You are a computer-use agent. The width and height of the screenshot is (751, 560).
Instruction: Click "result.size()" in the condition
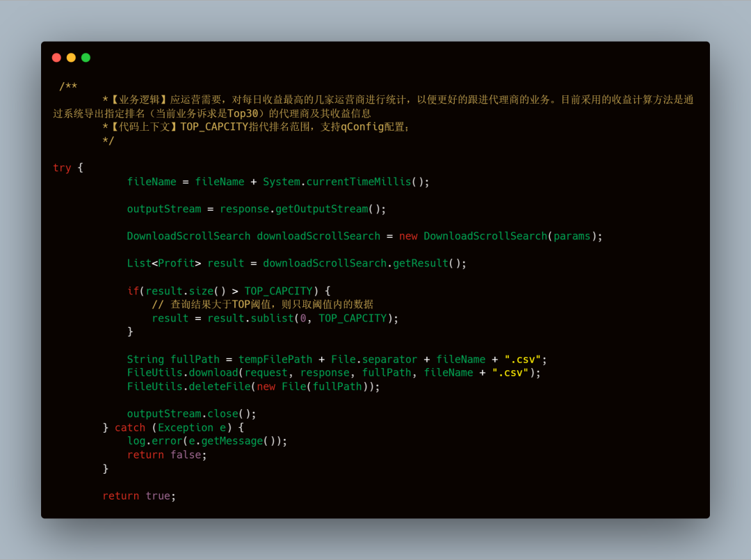click(x=186, y=291)
